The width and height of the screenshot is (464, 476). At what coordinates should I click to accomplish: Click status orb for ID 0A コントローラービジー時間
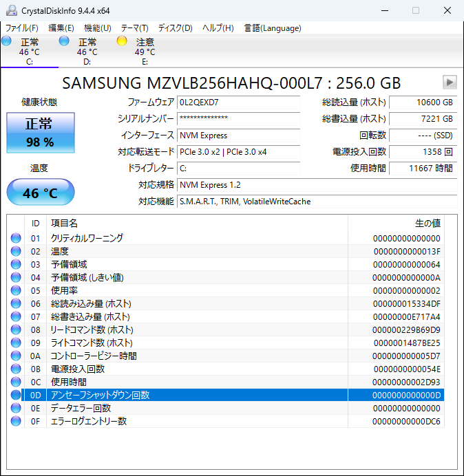point(16,356)
